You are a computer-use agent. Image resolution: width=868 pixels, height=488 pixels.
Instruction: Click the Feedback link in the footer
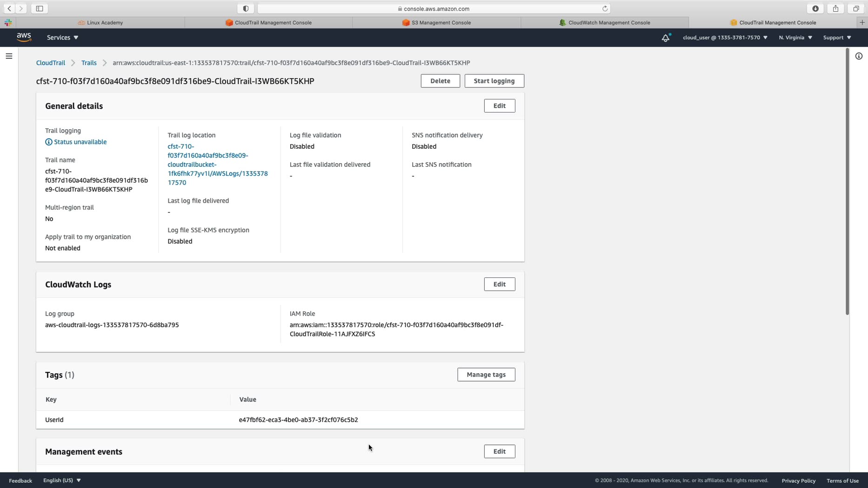coord(20,481)
